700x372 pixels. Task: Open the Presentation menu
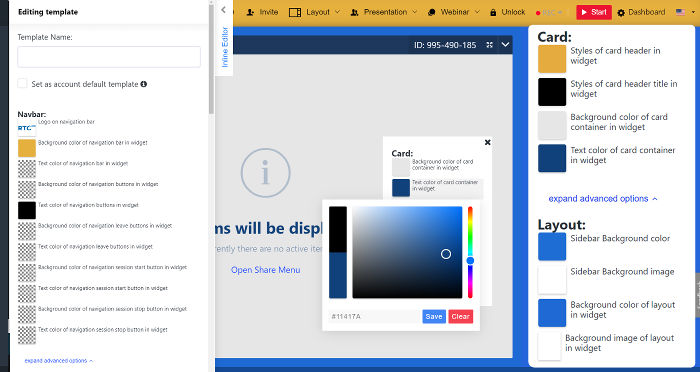click(383, 12)
